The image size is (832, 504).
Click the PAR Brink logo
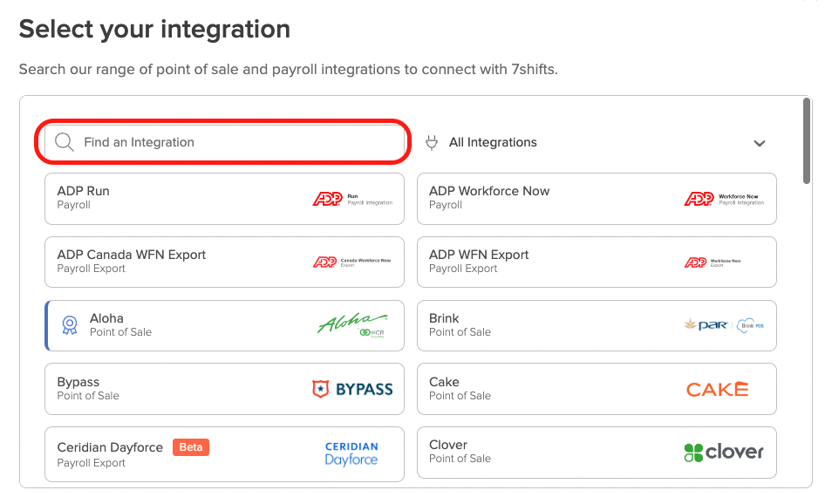pos(723,325)
